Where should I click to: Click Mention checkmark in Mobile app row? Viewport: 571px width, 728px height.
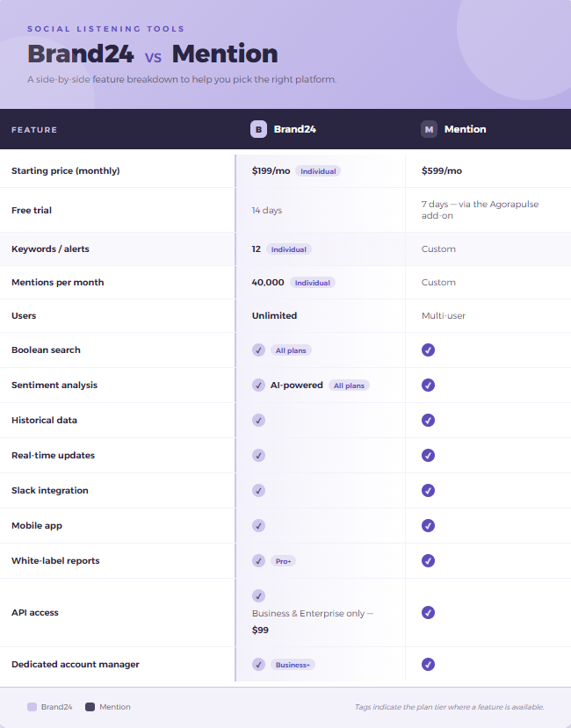click(429, 525)
